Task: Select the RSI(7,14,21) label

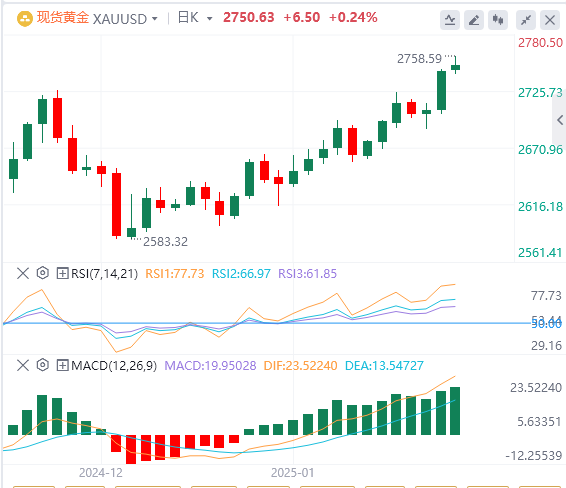Action: pyautogui.click(x=104, y=274)
